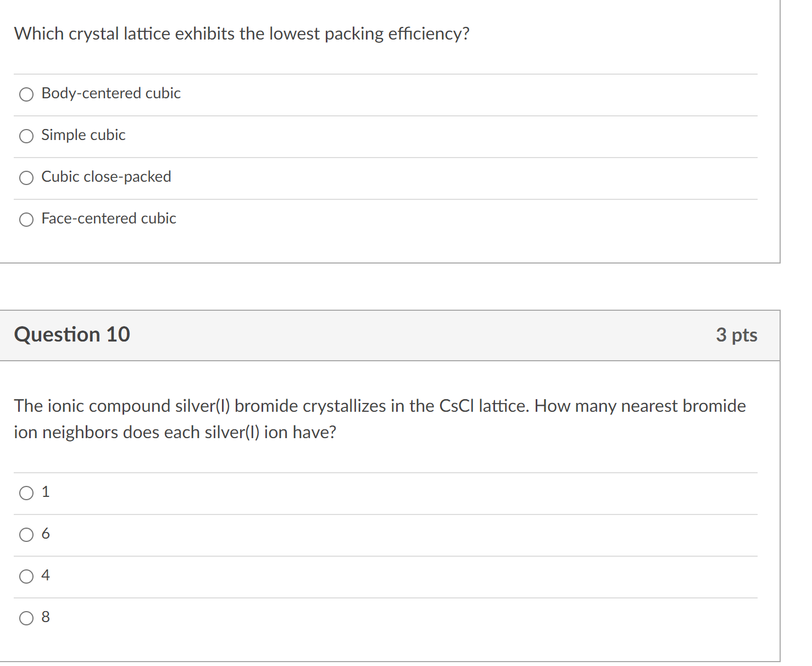Choose answer option 4 for Question 10
Image resolution: width=812 pixels, height=666 pixels.
coord(26,576)
